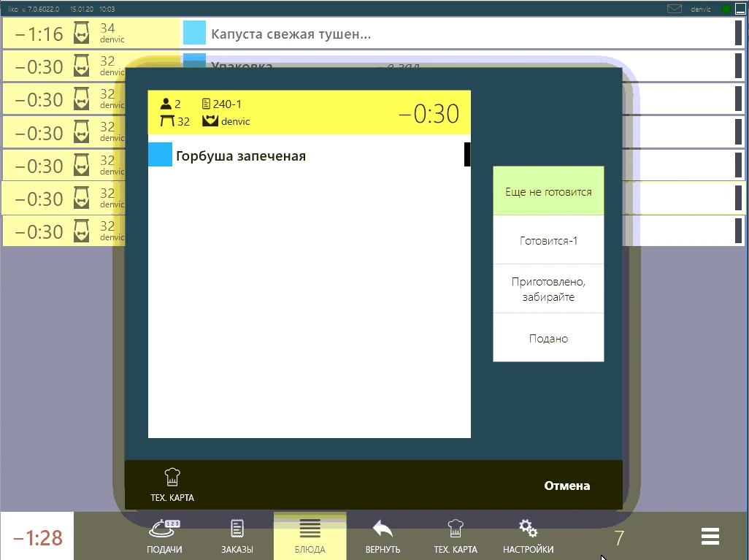749x560 pixels.
Task: Click guests count icon in dialog header
Action: [x=166, y=104]
